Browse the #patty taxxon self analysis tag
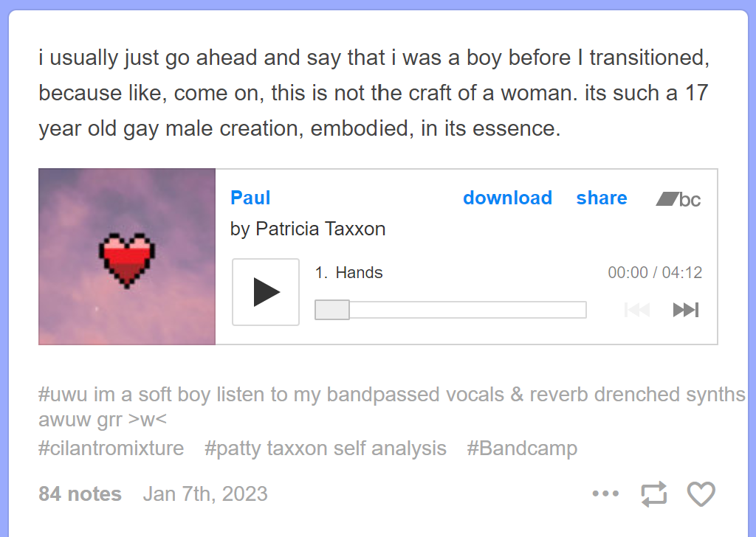The width and height of the screenshot is (756, 537). [x=325, y=448]
